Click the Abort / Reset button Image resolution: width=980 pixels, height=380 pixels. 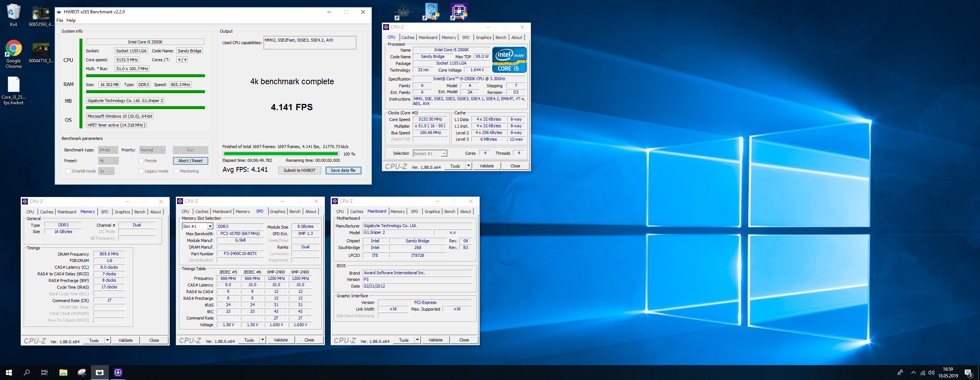[x=190, y=161]
